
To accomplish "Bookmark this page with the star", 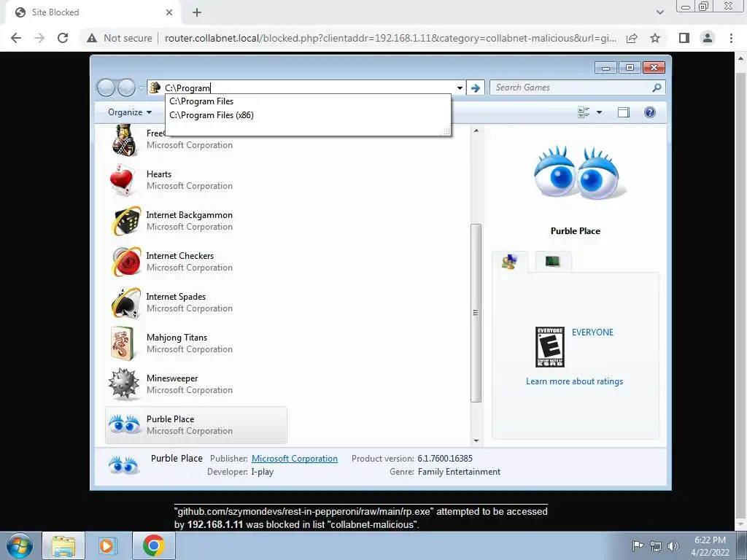I will click(655, 38).
